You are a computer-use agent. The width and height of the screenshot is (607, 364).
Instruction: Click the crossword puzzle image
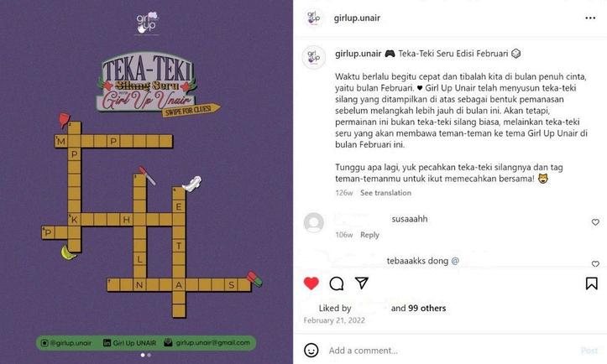tap(146, 182)
